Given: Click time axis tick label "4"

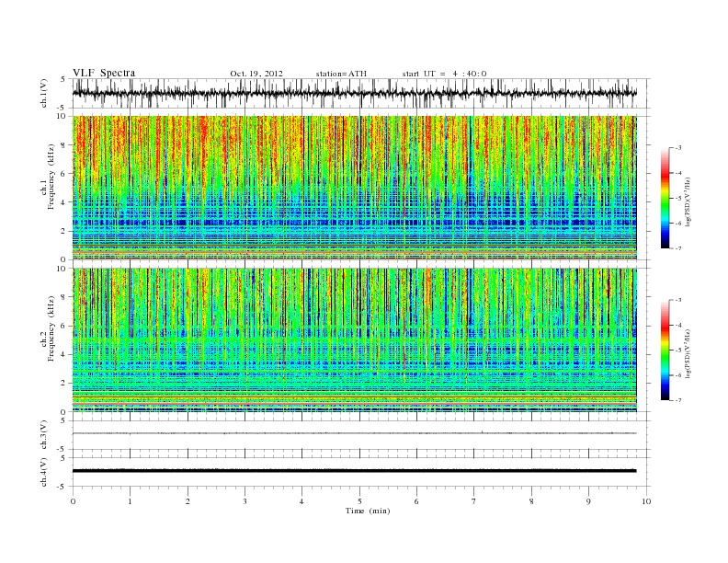Looking at the screenshot, I should click(x=302, y=501).
